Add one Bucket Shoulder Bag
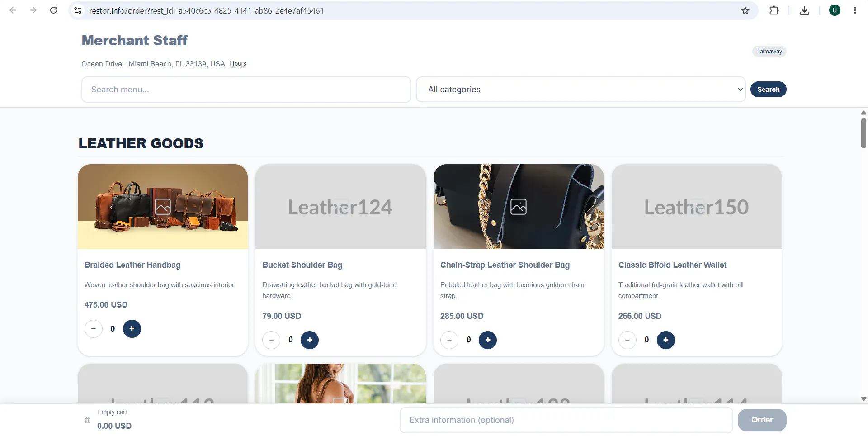The image size is (868, 436). (310, 340)
